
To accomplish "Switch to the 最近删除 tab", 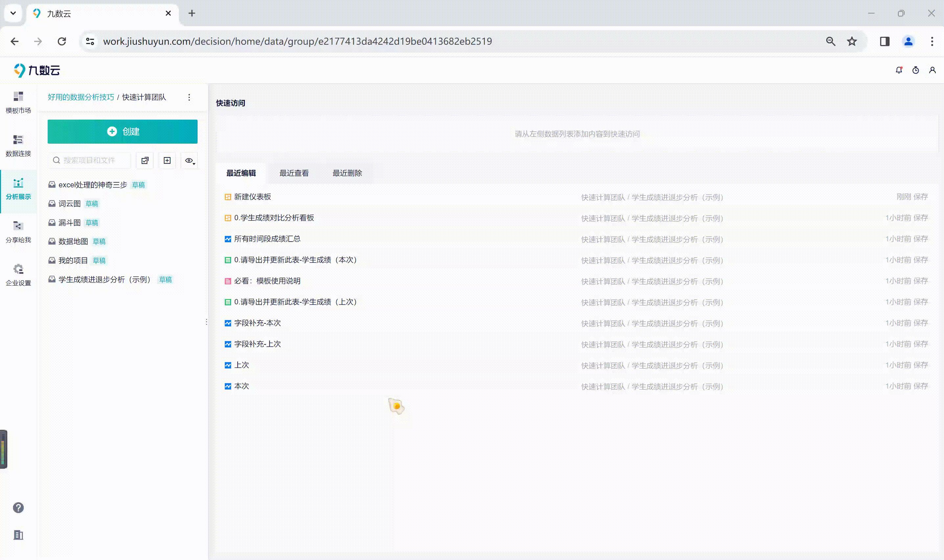I will [x=347, y=173].
